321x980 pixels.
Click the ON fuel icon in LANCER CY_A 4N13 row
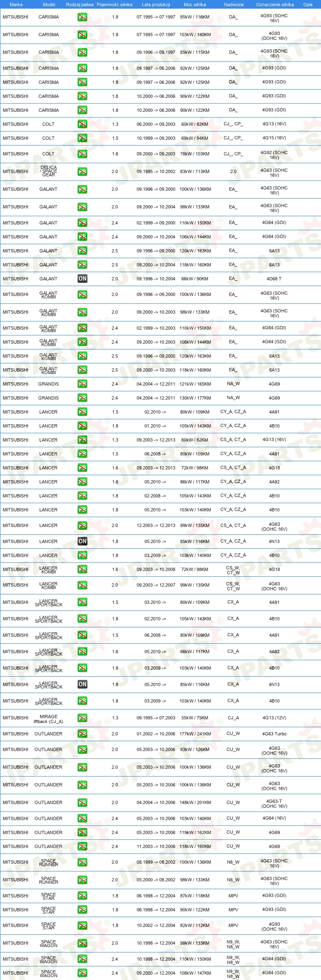coord(82,541)
